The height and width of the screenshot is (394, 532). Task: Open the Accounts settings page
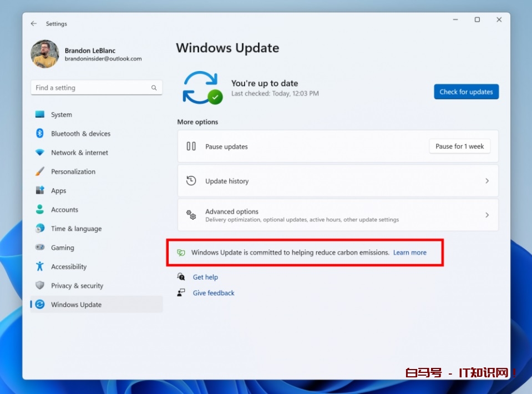[x=64, y=210]
